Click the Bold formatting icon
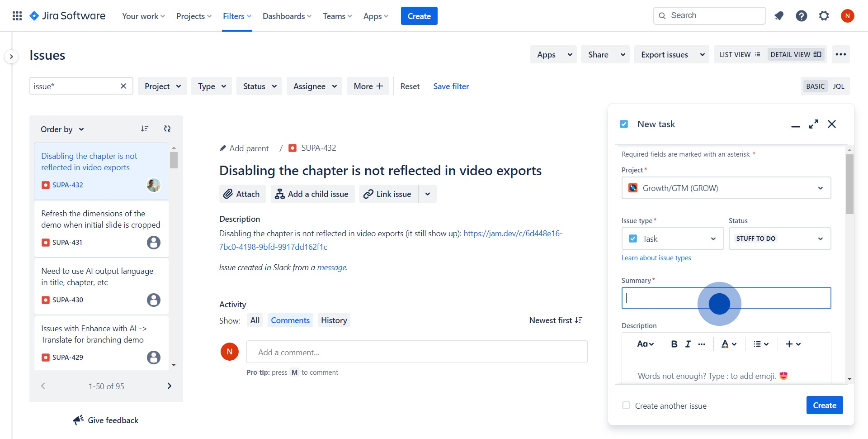 click(674, 344)
